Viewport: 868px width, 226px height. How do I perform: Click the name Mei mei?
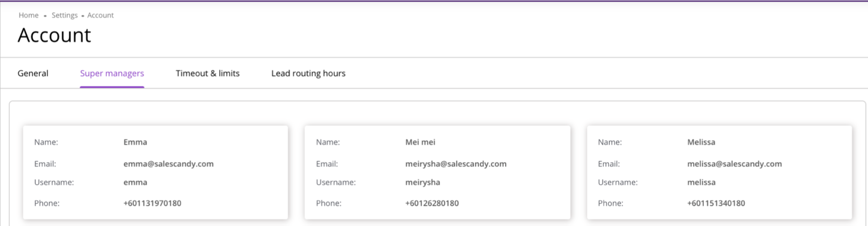[420, 142]
